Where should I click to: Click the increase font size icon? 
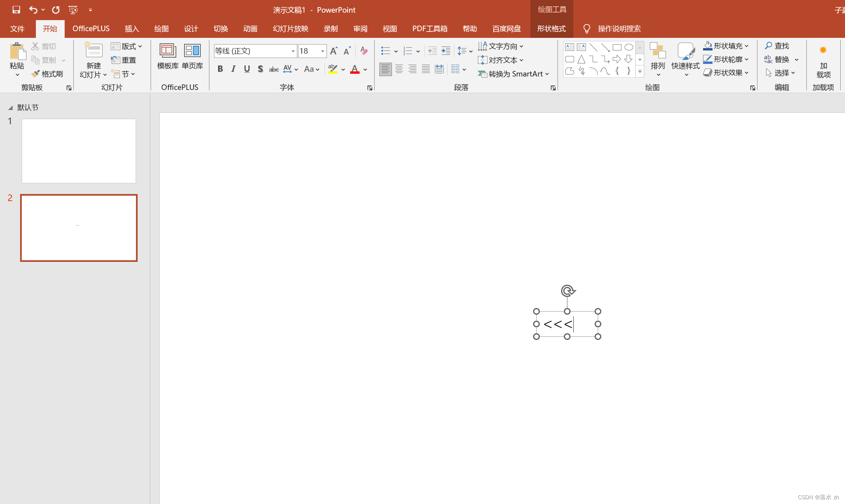(x=334, y=51)
